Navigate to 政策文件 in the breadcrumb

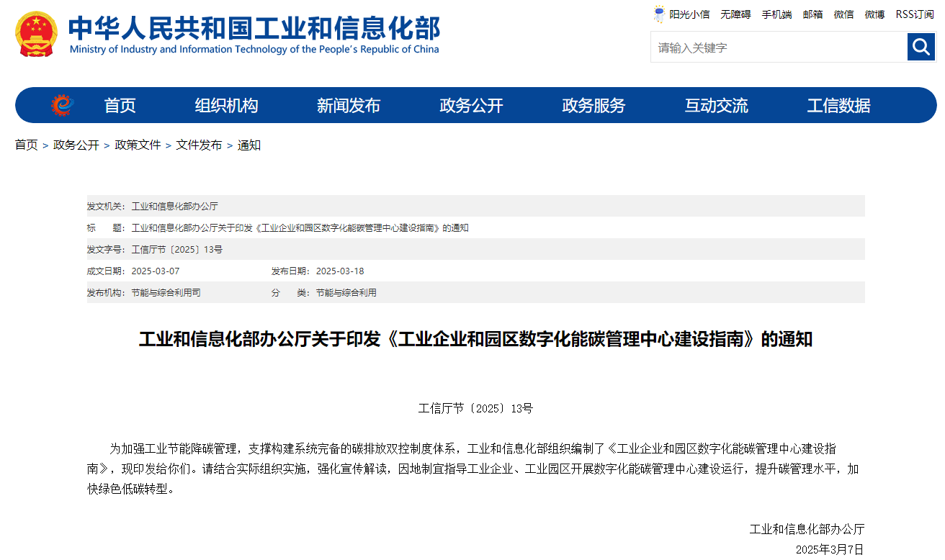pyautogui.click(x=138, y=145)
